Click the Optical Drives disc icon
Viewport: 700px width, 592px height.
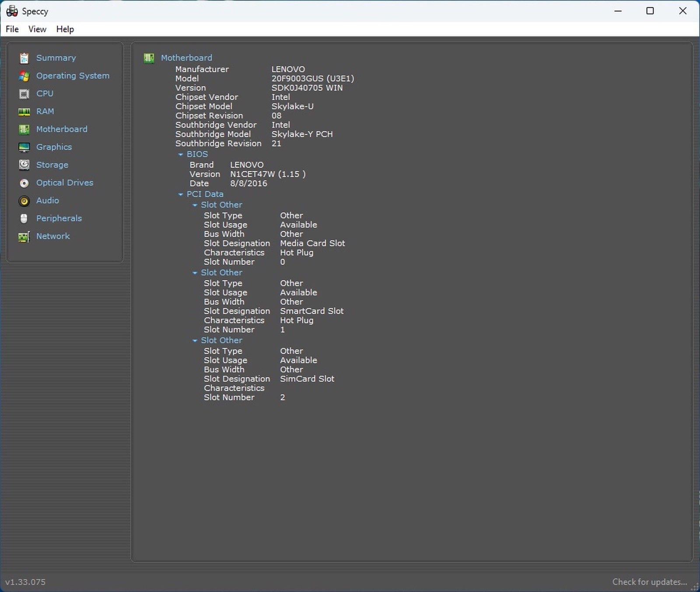(24, 183)
